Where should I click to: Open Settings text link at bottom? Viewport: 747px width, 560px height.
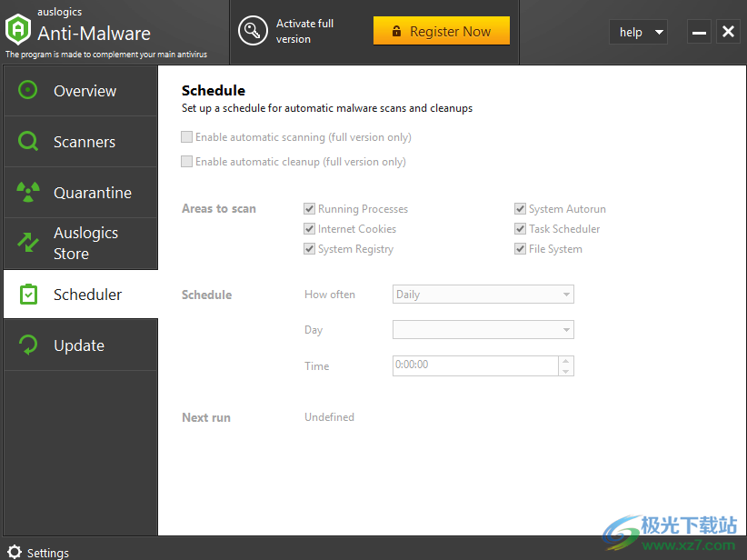pyautogui.click(x=48, y=553)
